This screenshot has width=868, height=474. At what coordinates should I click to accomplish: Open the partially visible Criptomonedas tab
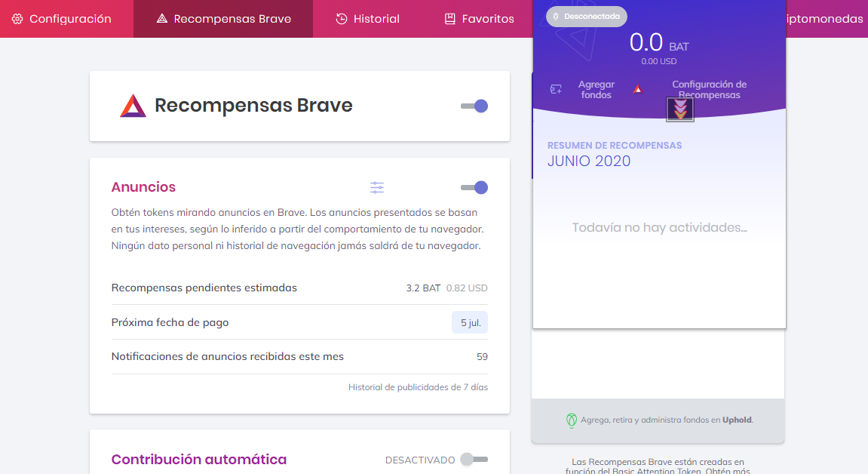(827, 19)
